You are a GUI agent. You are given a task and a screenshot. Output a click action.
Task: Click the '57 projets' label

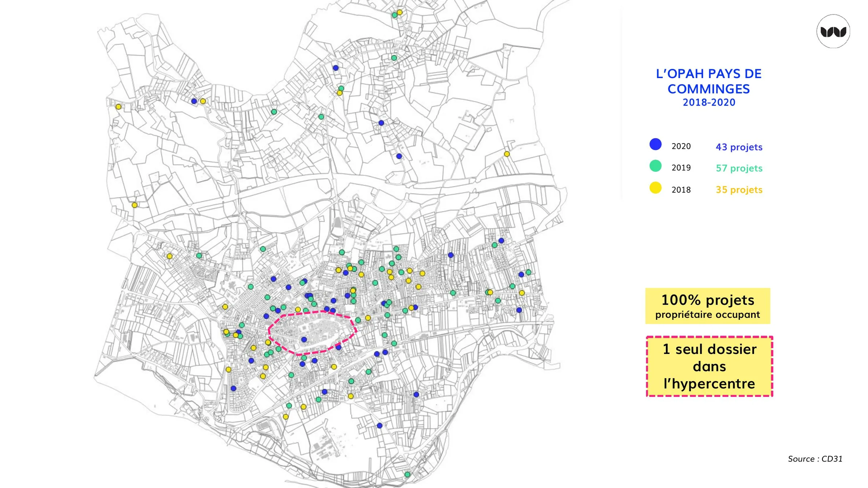click(x=739, y=168)
